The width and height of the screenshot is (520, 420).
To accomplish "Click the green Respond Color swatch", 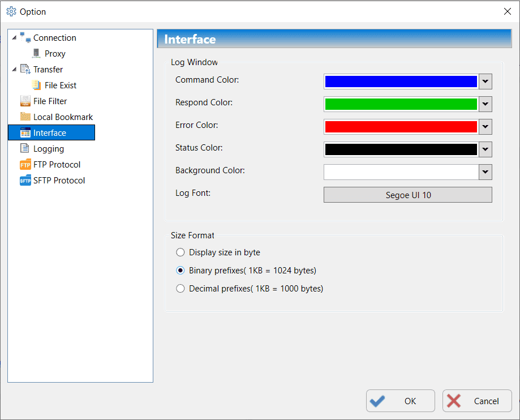I will (x=401, y=104).
